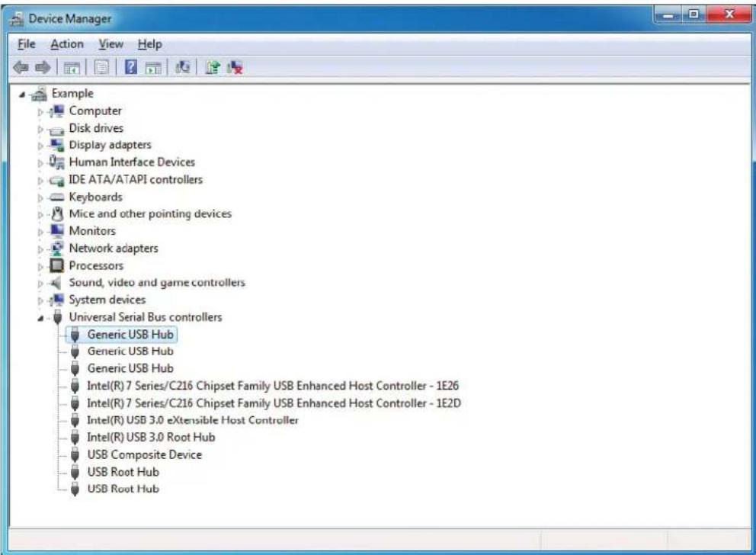Image resolution: width=756 pixels, height=555 pixels.
Task: Expand the Display adapters node arrow
Action: click(x=40, y=146)
